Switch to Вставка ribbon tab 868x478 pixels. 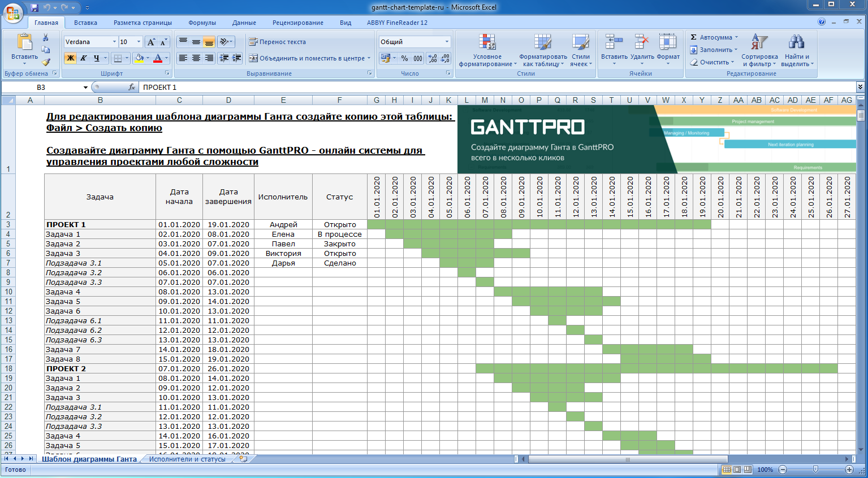(85, 23)
